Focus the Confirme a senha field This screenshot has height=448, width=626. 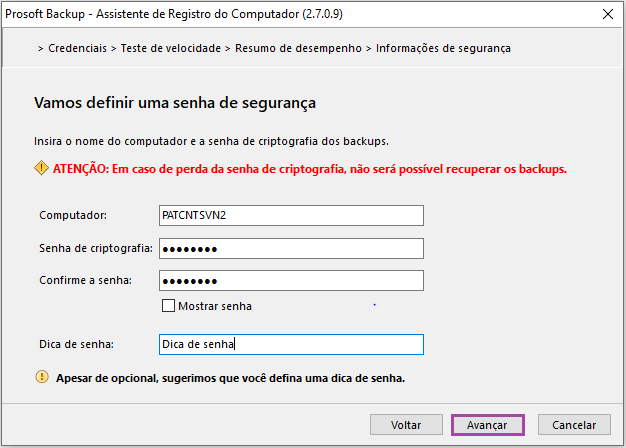point(291,281)
